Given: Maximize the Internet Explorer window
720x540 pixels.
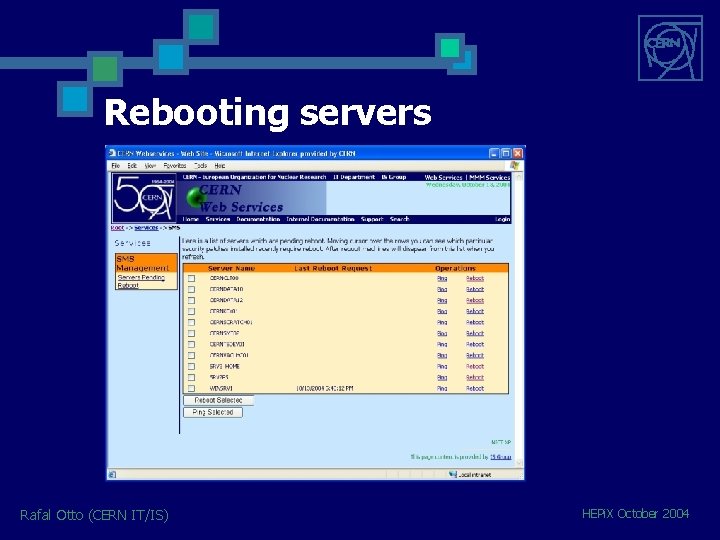Looking at the screenshot, I should click(506, 153).
